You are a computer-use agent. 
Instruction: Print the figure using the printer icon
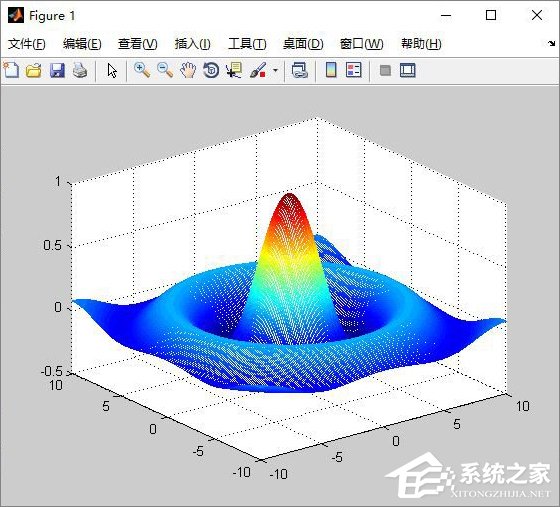point(80,70)
